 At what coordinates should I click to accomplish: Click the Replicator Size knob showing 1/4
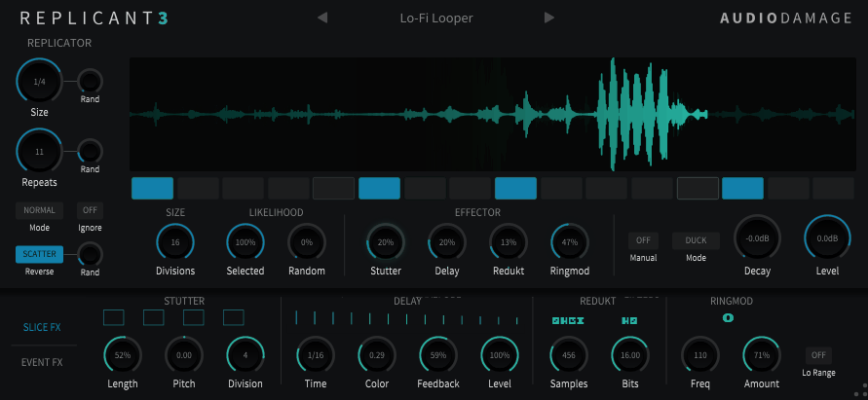[x=39, y=82]
